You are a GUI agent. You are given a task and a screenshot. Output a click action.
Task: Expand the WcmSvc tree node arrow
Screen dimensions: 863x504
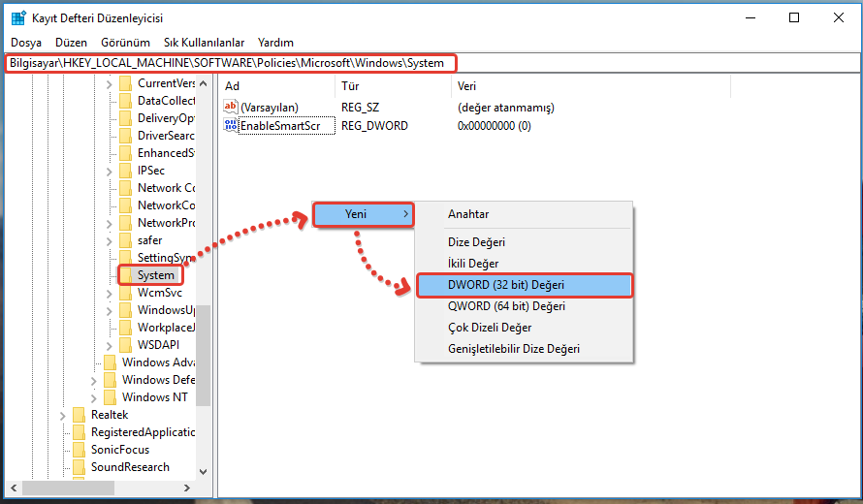click(109, 293)
